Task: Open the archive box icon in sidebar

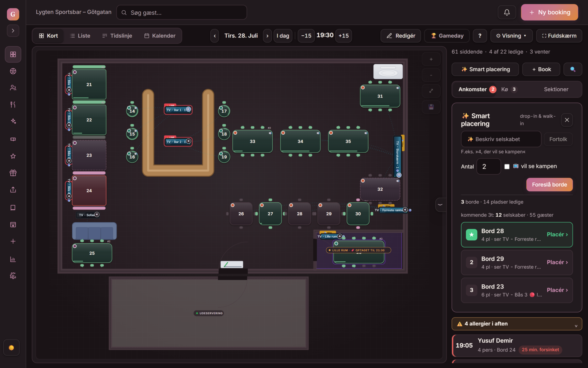Action: coord(13,224)
